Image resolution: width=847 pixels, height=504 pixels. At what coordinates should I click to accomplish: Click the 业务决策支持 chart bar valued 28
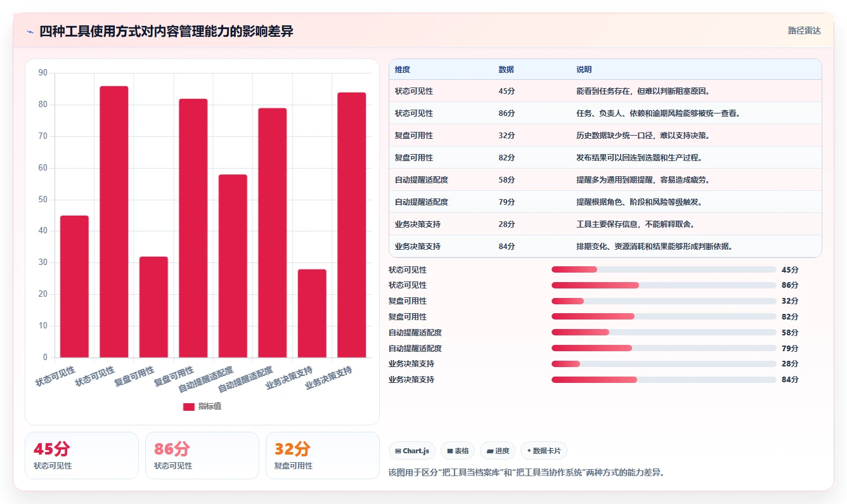[x=312, y=313]
